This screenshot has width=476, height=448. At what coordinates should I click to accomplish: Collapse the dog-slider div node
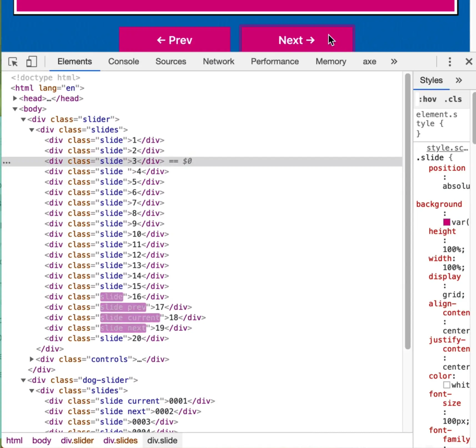24,380
